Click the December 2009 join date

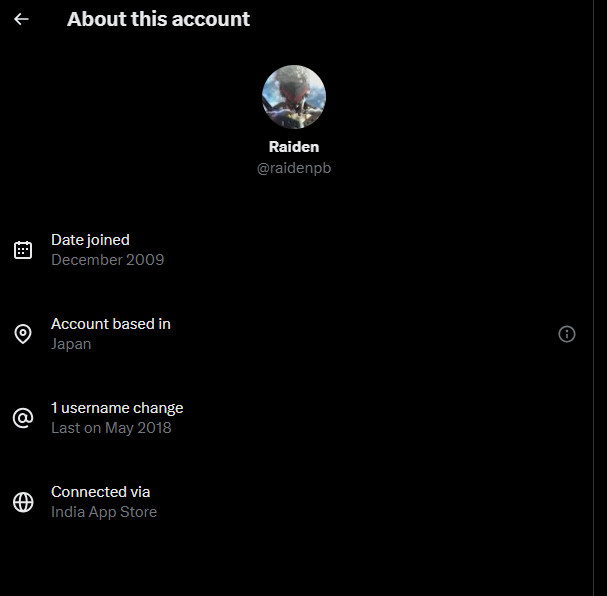pos(108,260)
